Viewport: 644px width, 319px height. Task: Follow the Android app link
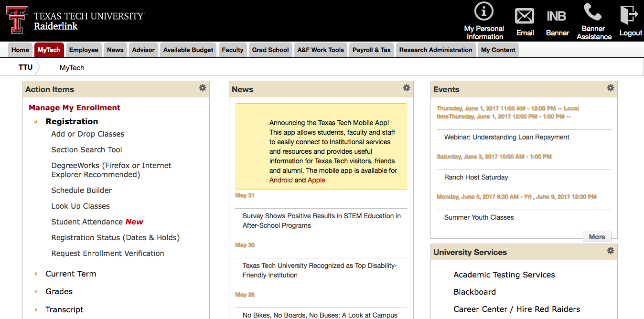point(281,180)
